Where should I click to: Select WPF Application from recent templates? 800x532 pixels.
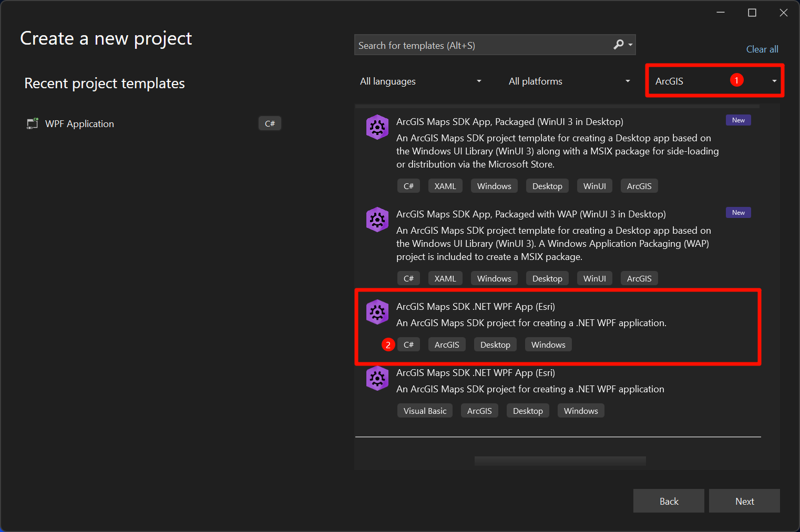[153, 123]
